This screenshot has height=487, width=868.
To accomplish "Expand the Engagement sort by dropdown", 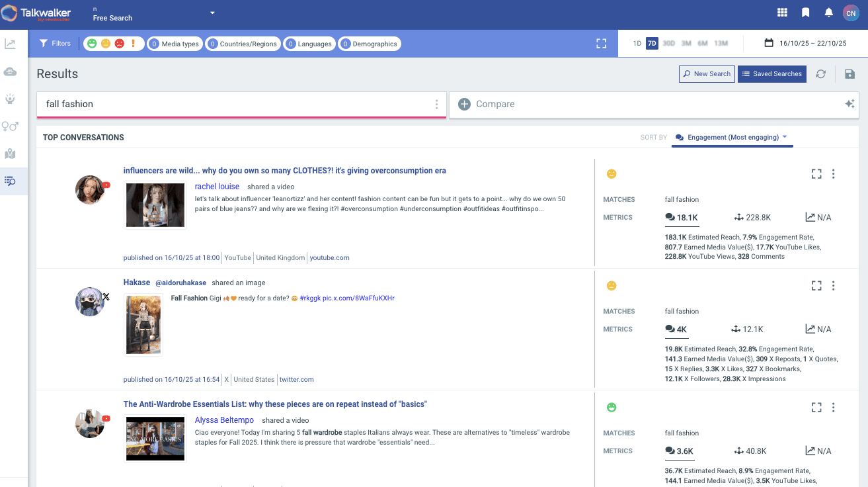I will [x=733, y=138].
